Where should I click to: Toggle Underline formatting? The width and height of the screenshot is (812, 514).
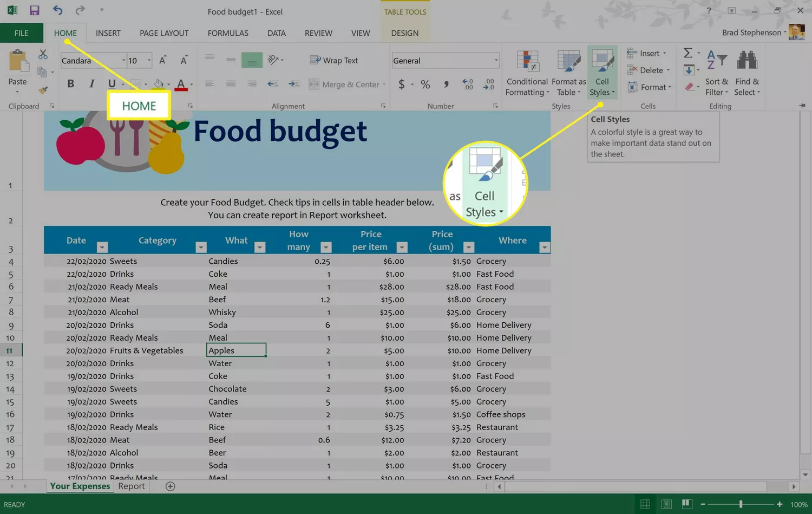coord(112,84)
